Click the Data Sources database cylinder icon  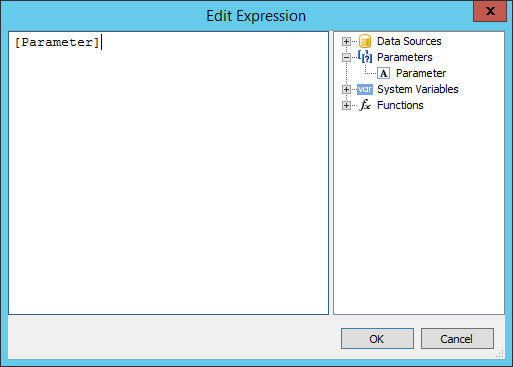click(x=365, y=41)
